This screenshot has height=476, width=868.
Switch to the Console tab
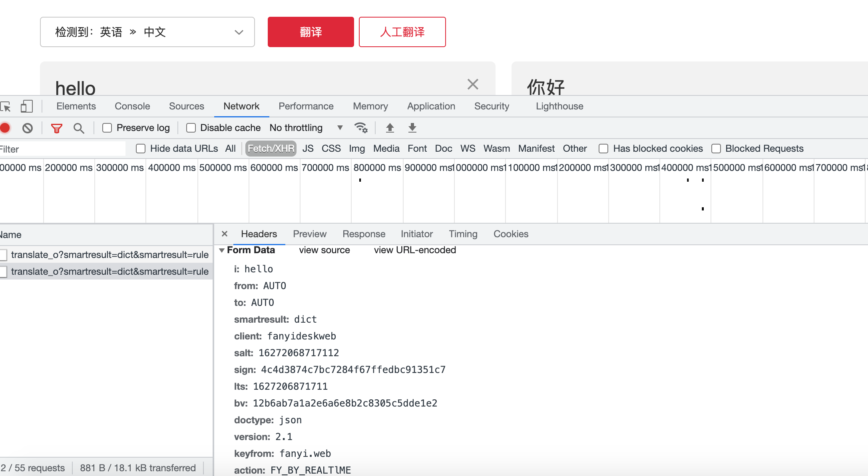(x=132, y=106)
